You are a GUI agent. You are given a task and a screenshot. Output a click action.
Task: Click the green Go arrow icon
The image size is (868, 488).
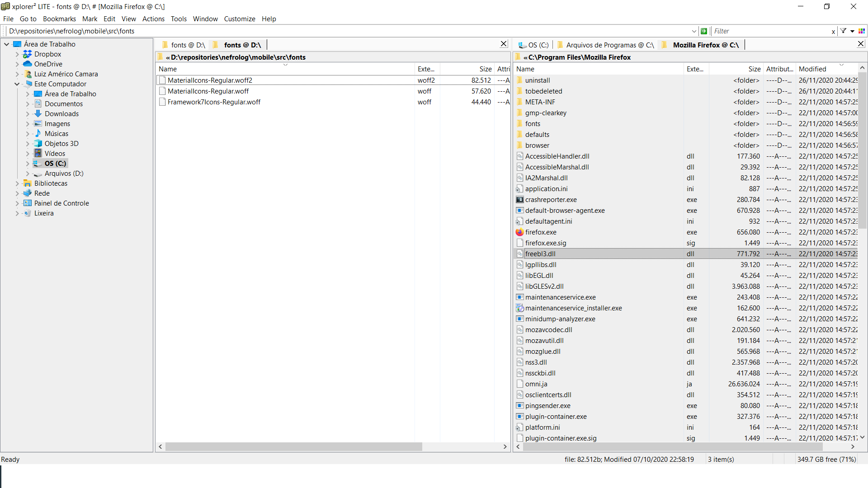coord(704,31)
